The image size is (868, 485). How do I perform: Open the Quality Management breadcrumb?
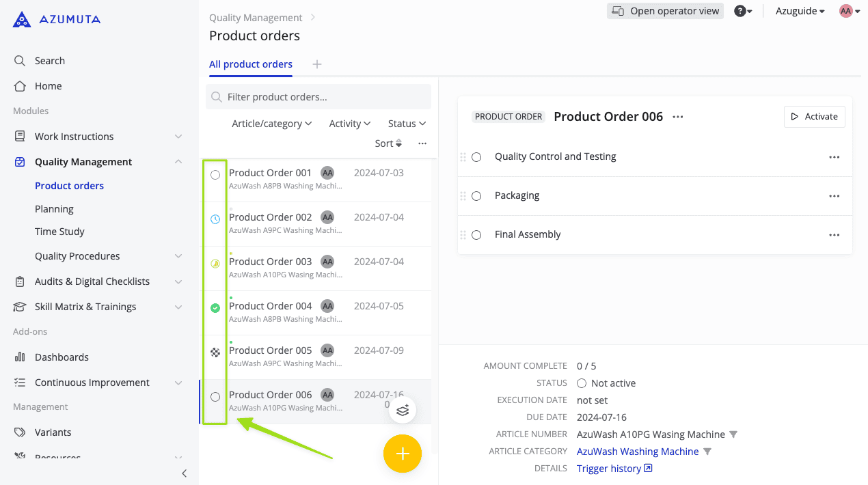click(256, 17)
